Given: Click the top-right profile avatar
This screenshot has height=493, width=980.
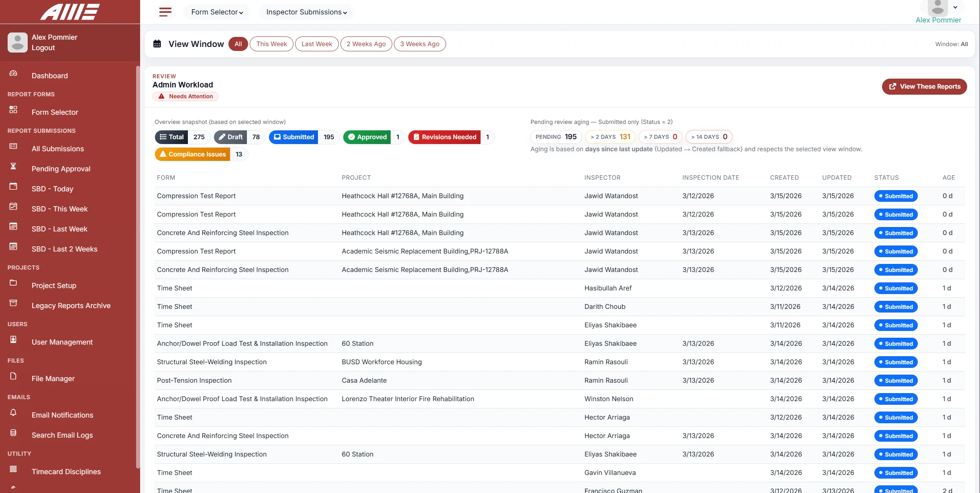Looking at the screenshot, I should click(x=938, y=7).
